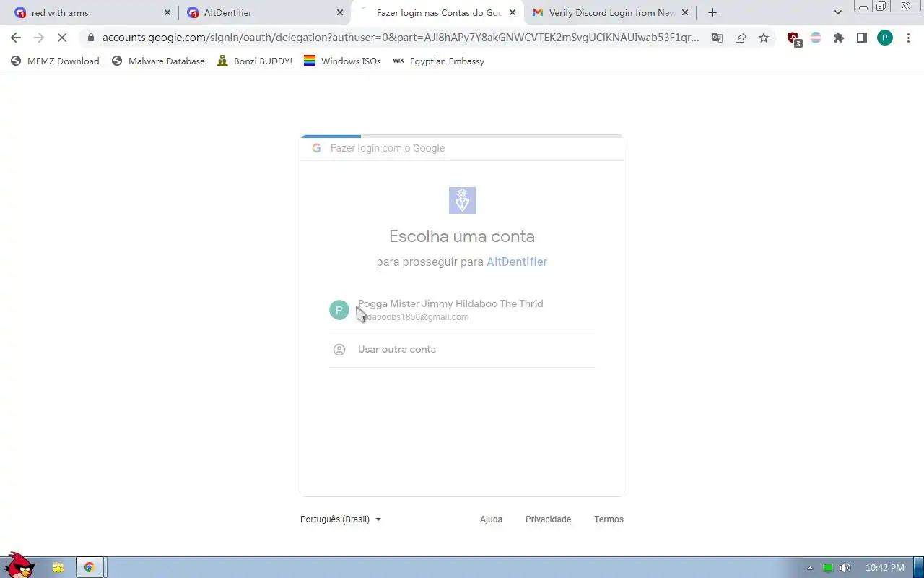The width and height of the screenshot is (924, 578).
Task: Switch to the 'red with arms' tab
Action: pyautogui.click(x=93, y=12)
